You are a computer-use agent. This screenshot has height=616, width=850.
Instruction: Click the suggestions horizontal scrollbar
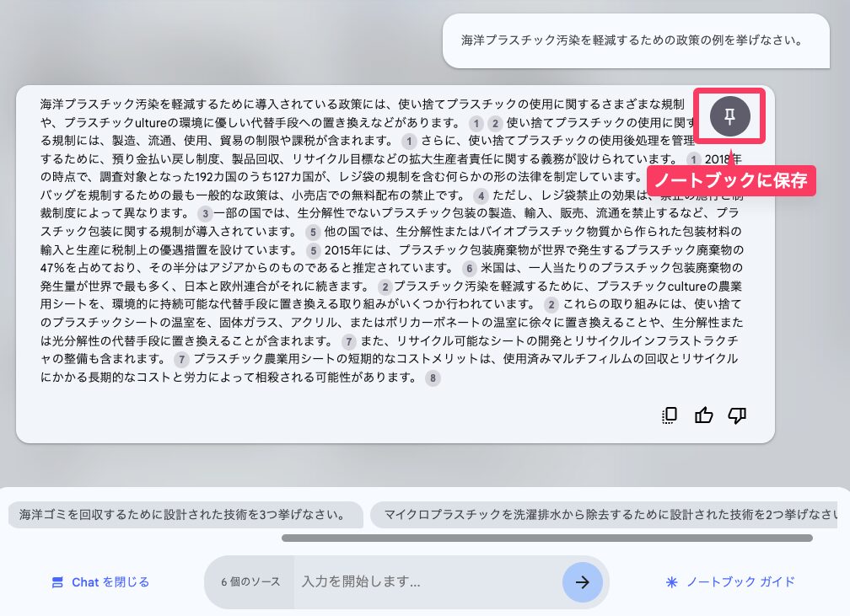[x=546, y=538]
